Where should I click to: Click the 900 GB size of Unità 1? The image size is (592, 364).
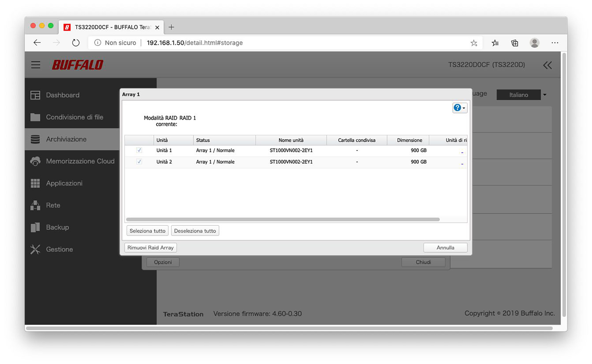[418, 150]
